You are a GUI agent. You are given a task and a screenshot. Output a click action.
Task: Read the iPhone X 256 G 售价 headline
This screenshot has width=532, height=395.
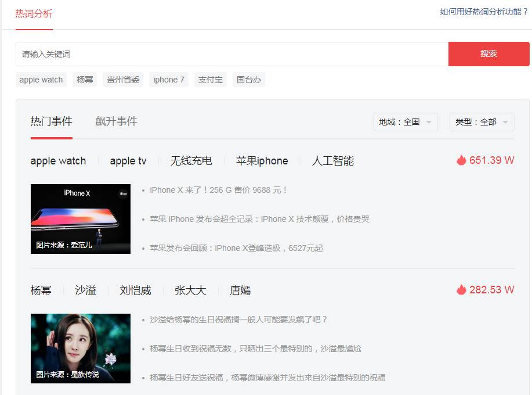[x=219, y=190]
